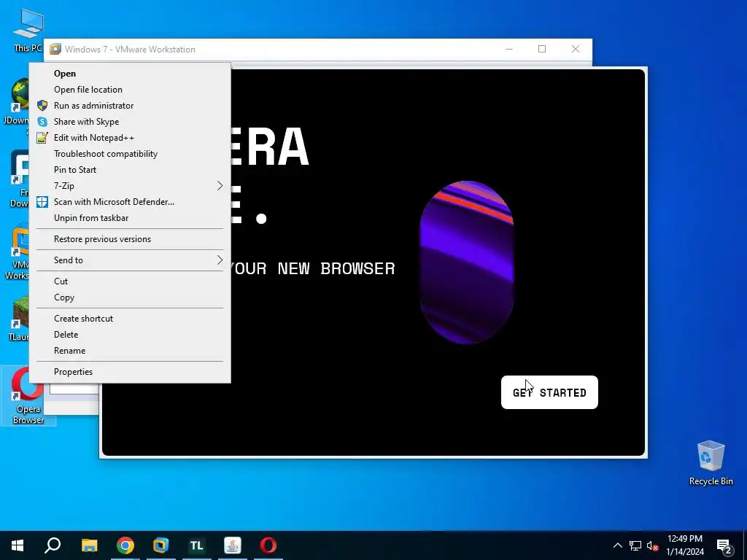747x560 pixels.
Task: Choose Cut from the context menu
Action: (x=130, y=281)
